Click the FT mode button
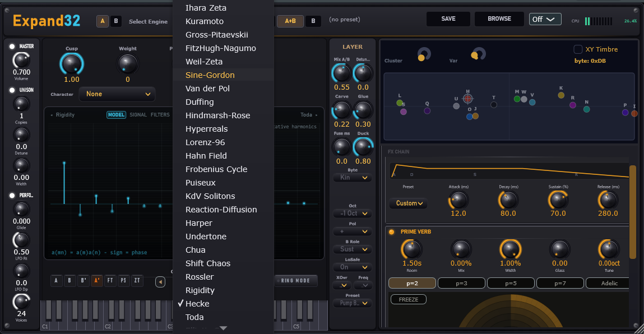The height and width of the screenshot is (334, 644). point(110,281)
